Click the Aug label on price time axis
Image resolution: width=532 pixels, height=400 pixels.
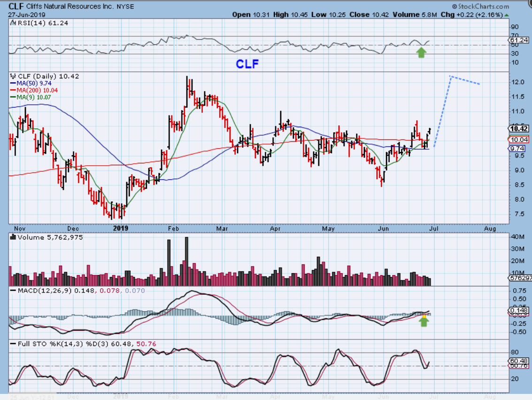(490, 228)
